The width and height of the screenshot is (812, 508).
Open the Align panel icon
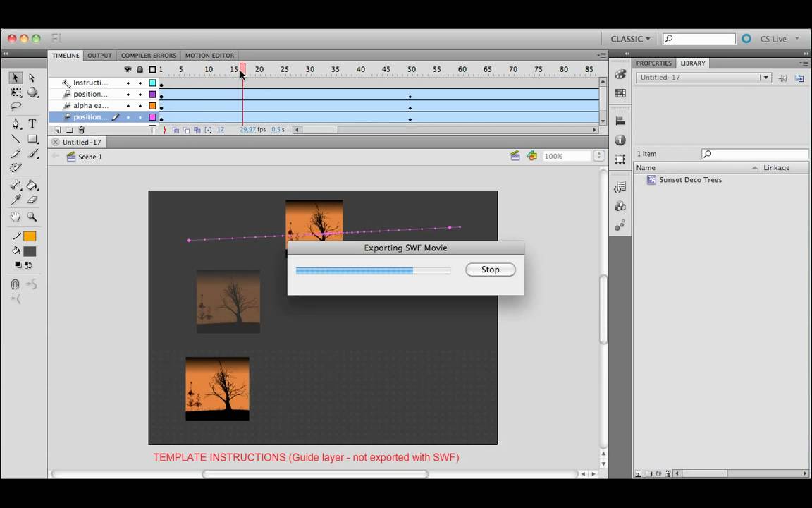620,121
